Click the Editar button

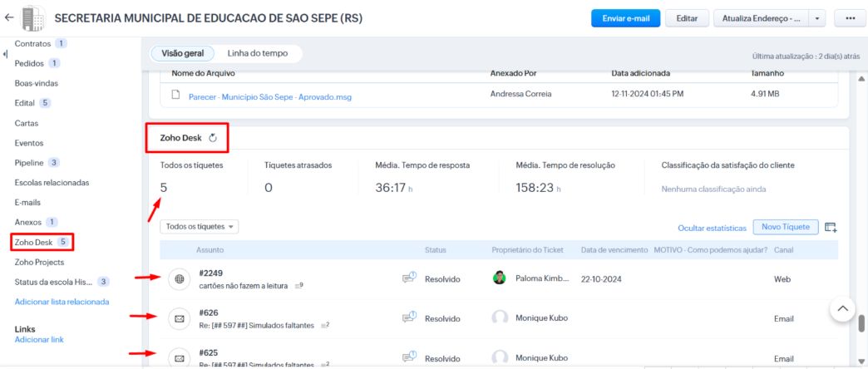pyautogui.click(x=687, y=18)
